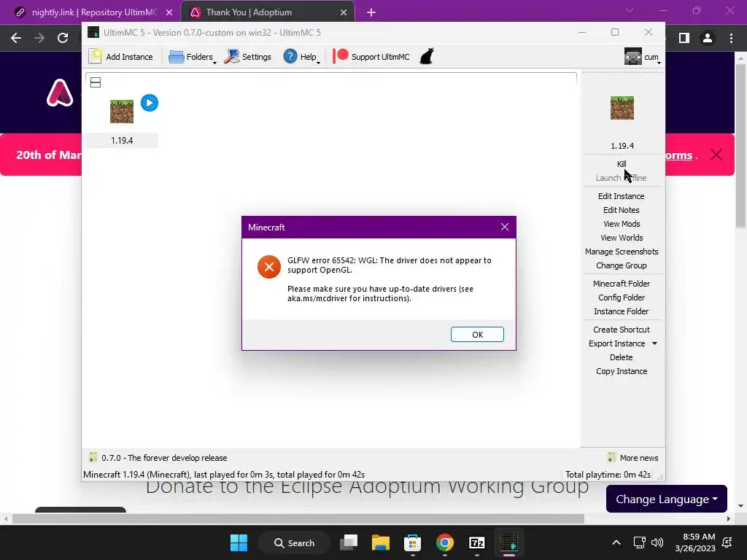Viewport: 747px width, 560px height.
Task: Click the sidebar 1.19.4 grass block icon
Action: [x=622, y=108]
